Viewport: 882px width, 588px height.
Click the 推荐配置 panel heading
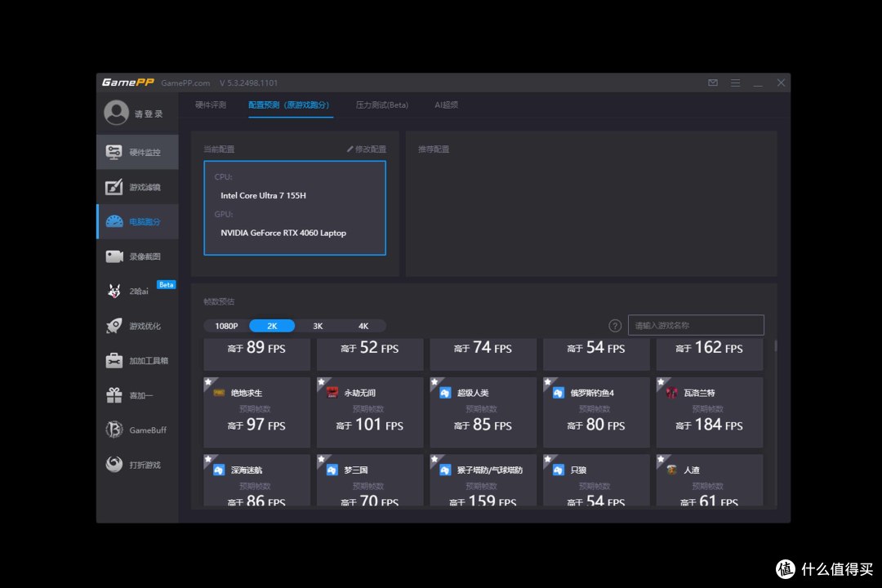(x=433, y=149)
